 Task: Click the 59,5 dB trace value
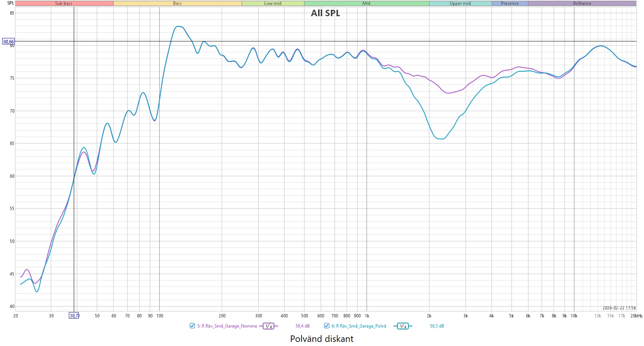(437, 326)
